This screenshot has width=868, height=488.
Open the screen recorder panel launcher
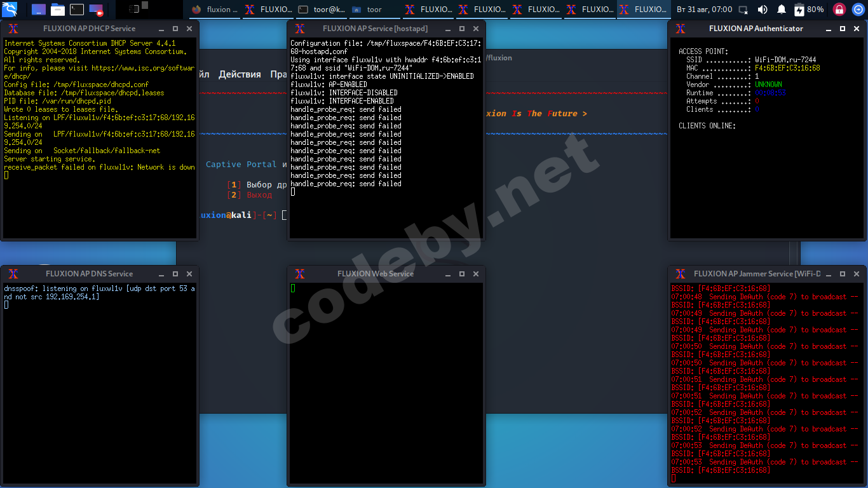tap(96, 10)
